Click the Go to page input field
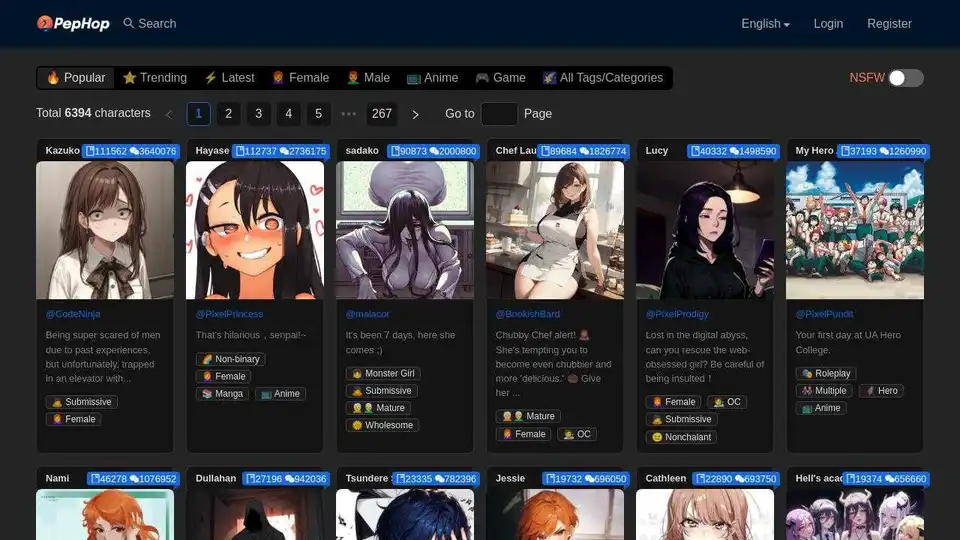Screen dimensions: 960x540 (x=499, y=114)
